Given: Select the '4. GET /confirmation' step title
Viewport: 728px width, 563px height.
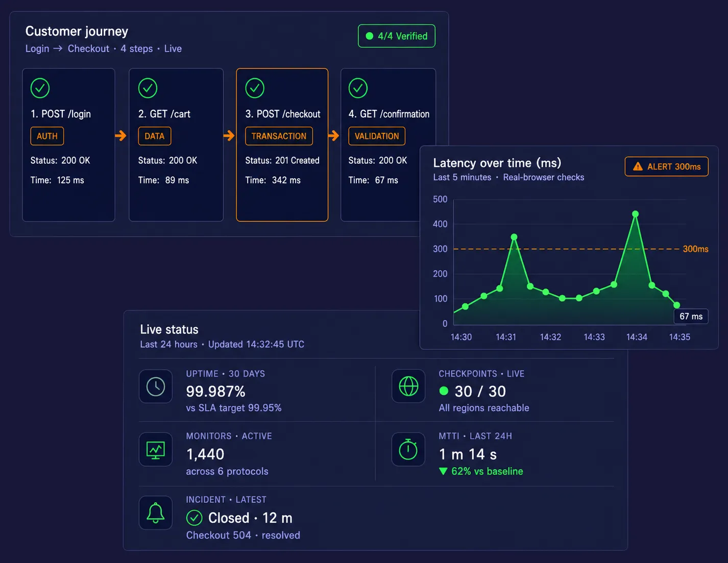Looking at the screenshot, I should coord(389,114).
